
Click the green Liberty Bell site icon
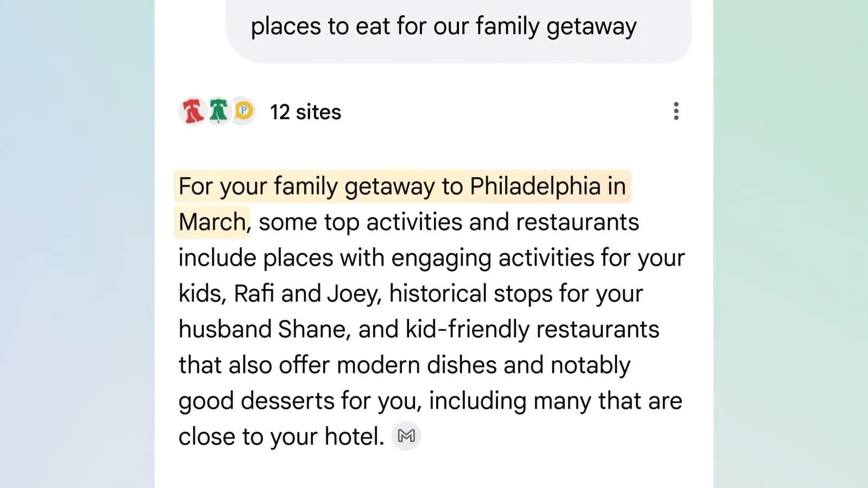pyautogui.click(x=218, y=111)
